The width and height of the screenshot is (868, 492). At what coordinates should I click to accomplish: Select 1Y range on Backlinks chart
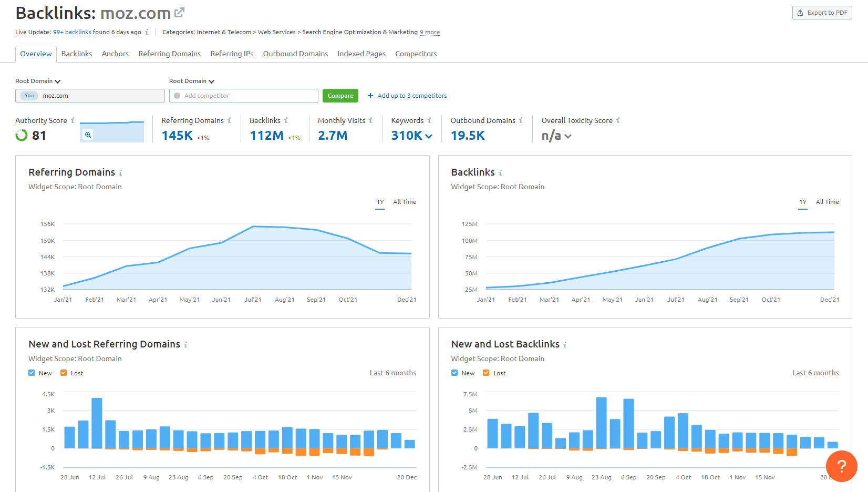(x=803, y=202)
